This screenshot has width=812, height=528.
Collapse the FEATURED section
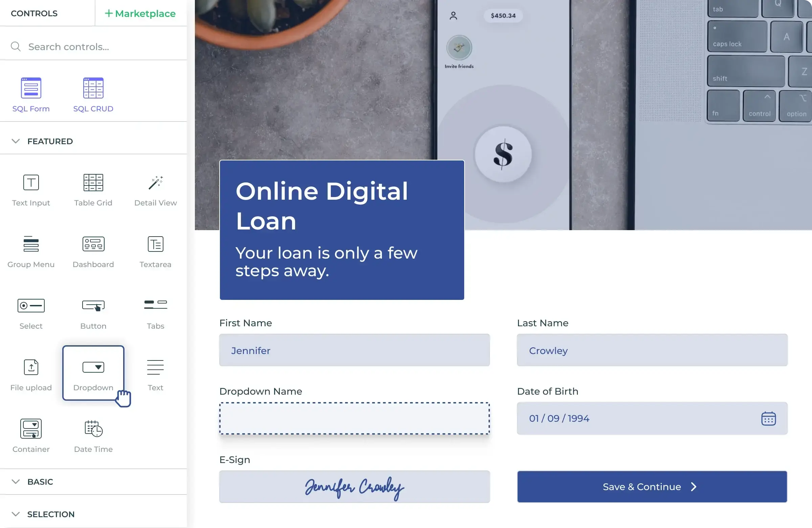click(16, 141)
